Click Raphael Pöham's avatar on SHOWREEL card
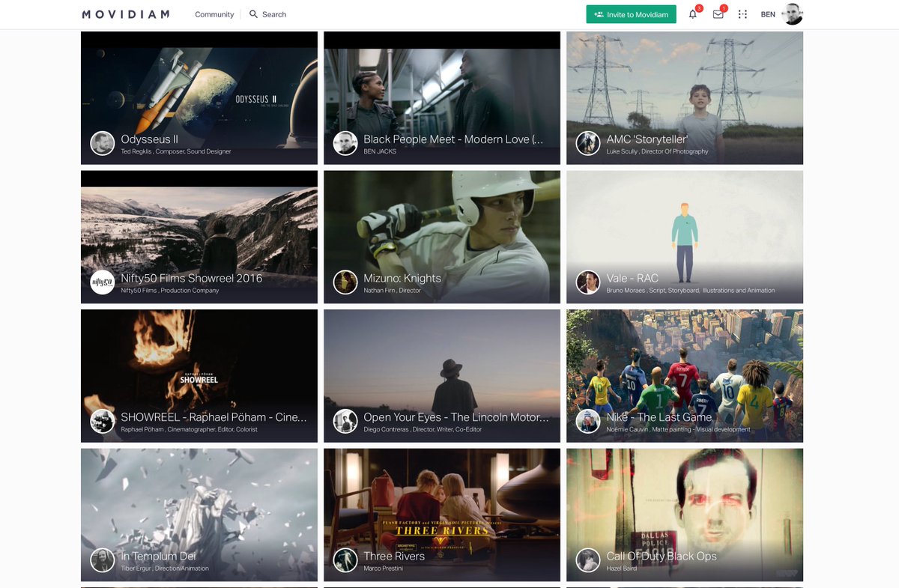 103,421
